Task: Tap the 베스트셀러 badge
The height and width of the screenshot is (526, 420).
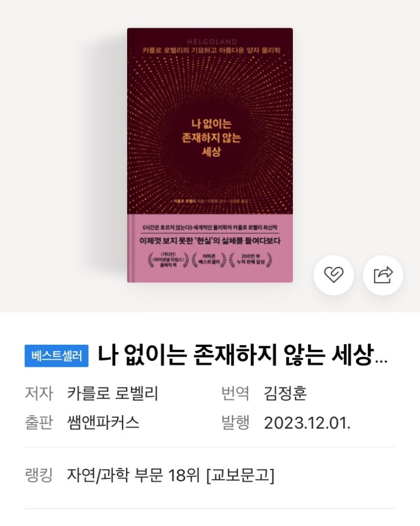Action: [57, 355]
